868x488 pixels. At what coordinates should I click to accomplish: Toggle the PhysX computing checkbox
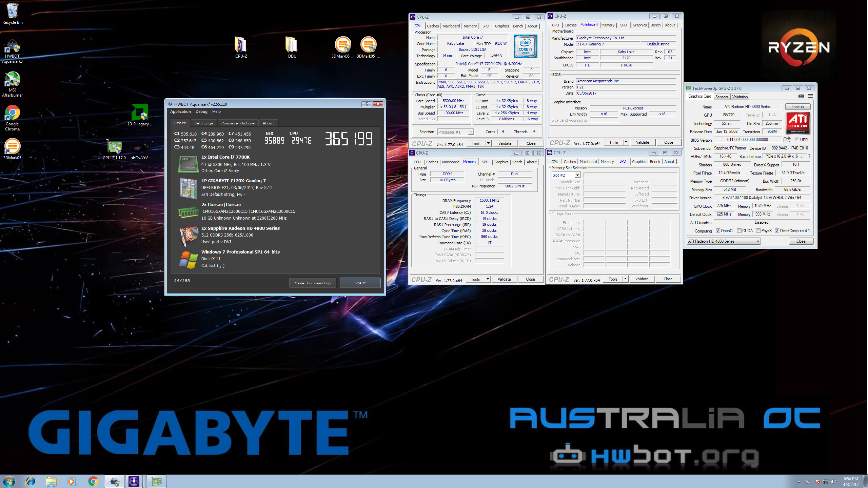click(758, 231)
